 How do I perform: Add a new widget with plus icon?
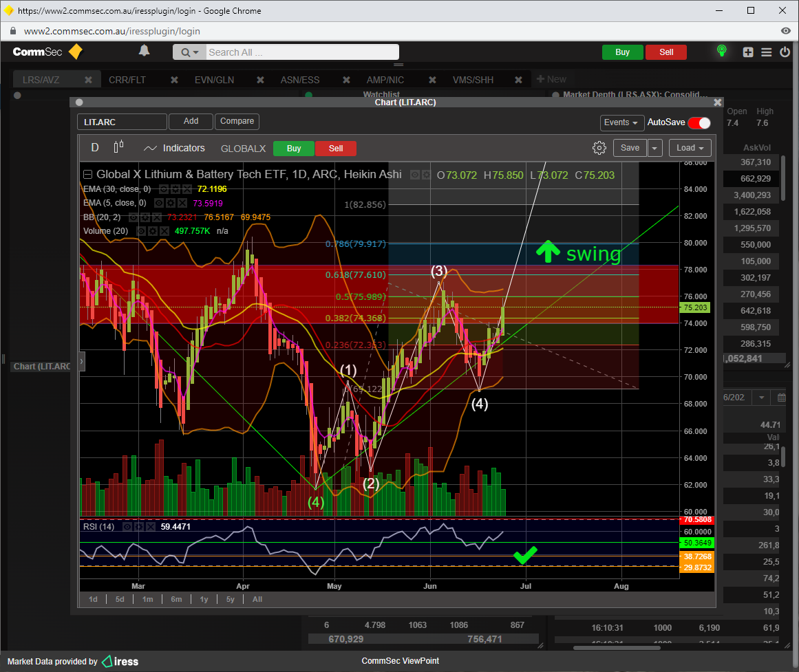pos(748,52)
